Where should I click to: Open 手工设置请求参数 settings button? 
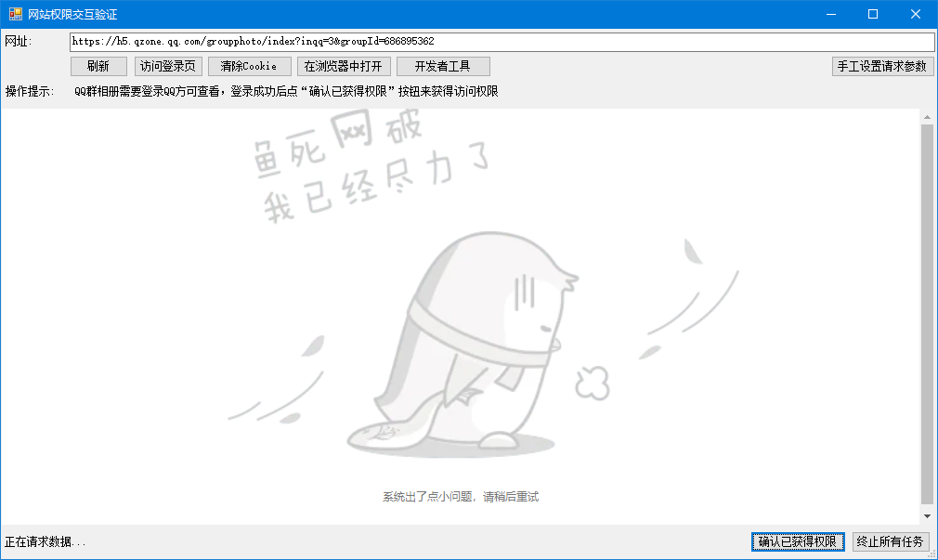click(x=882, y=66)
